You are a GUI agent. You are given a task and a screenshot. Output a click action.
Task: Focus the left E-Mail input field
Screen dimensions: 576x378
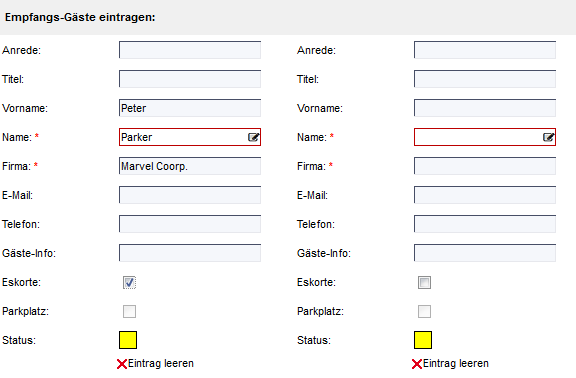click(x=190, y=195)
